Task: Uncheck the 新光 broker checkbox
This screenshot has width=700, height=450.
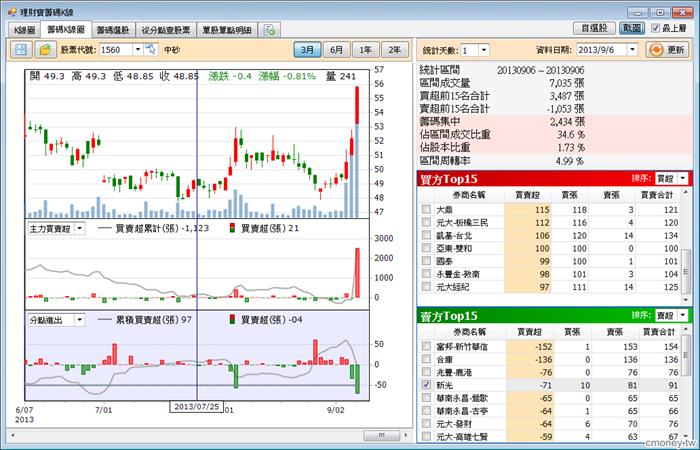Action: [x=426, y=385]
